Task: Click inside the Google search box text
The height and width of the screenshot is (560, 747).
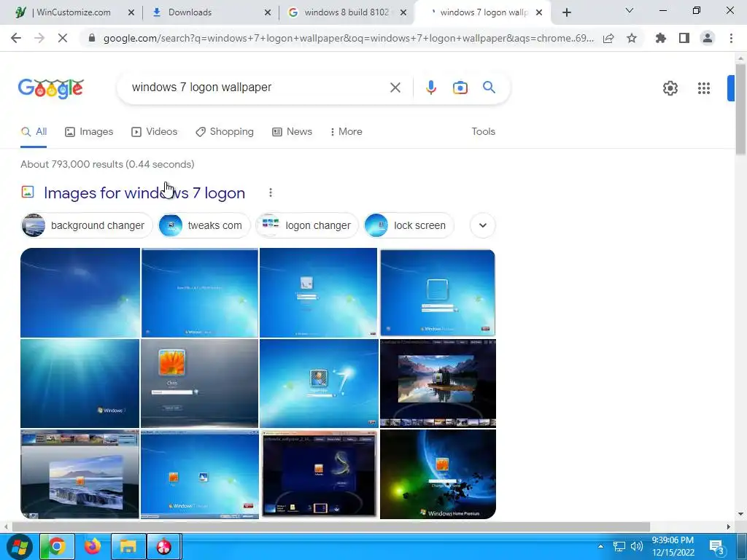Action: point(201,87)
